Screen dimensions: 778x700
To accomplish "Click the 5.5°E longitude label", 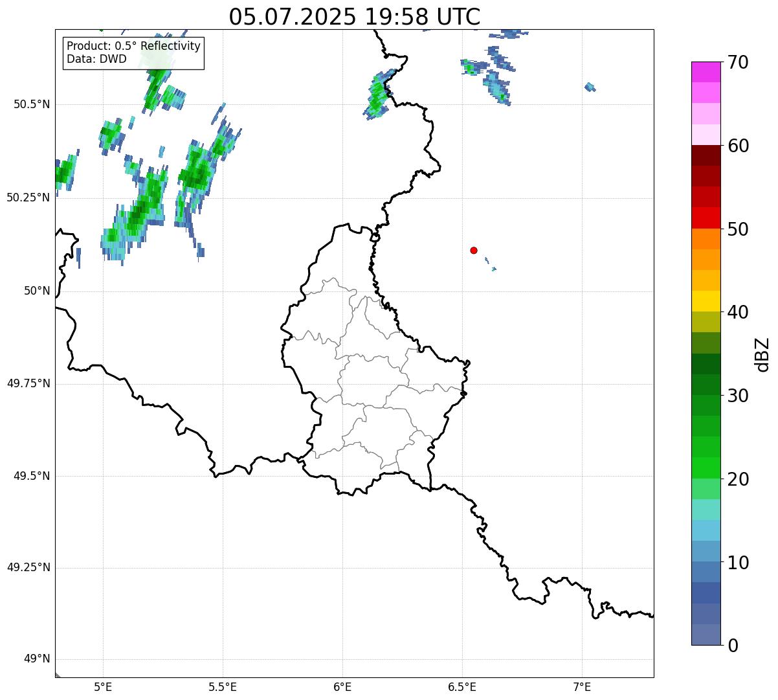I will click(223, 686).
